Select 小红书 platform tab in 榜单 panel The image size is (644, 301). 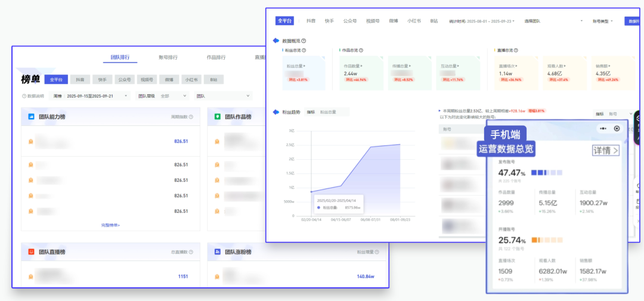[x=191, y=80]
